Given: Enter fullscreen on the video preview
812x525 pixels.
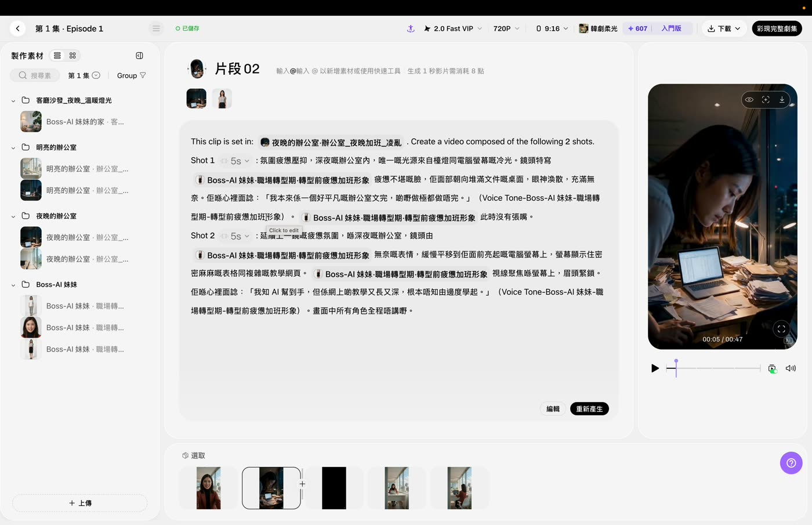Looking at the screenshot, I should click(x=781, y=329).
